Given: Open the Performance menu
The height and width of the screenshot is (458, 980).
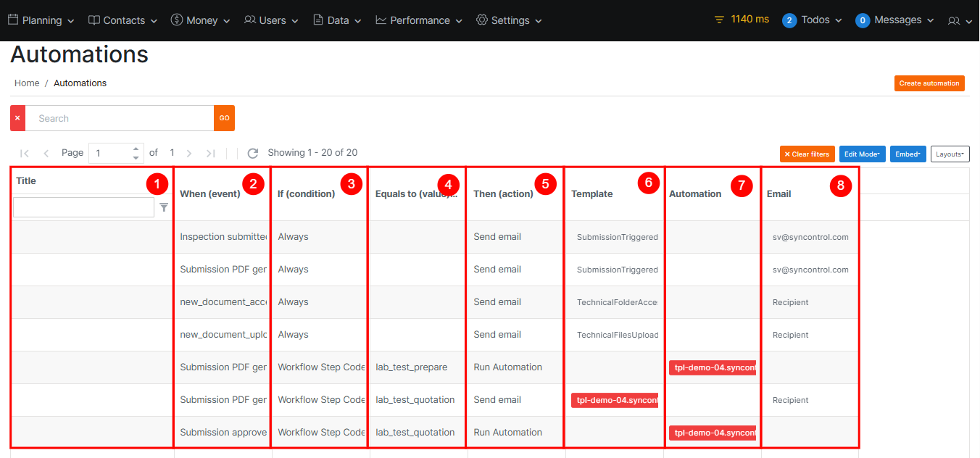Looking at the screenshot, I should (419, 20).
